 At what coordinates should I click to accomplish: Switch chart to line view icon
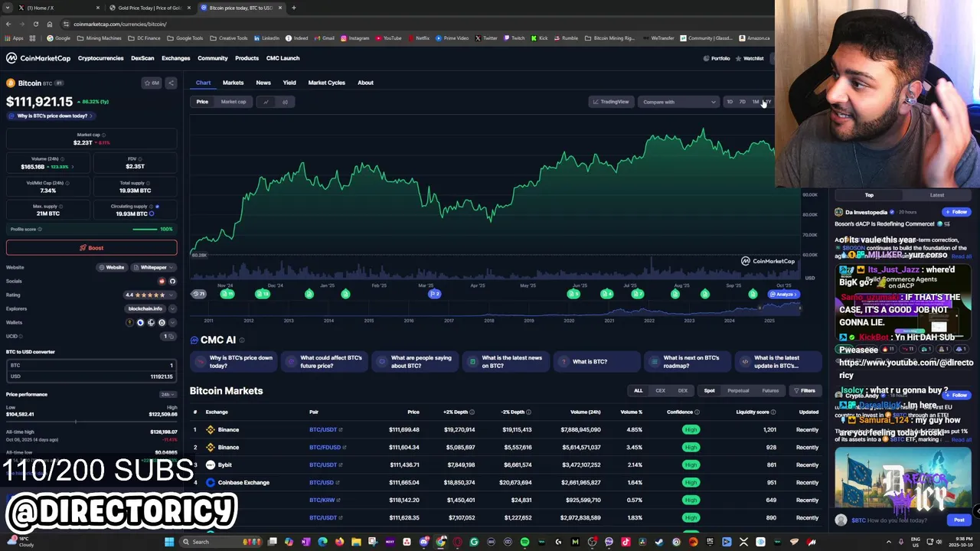266,102
